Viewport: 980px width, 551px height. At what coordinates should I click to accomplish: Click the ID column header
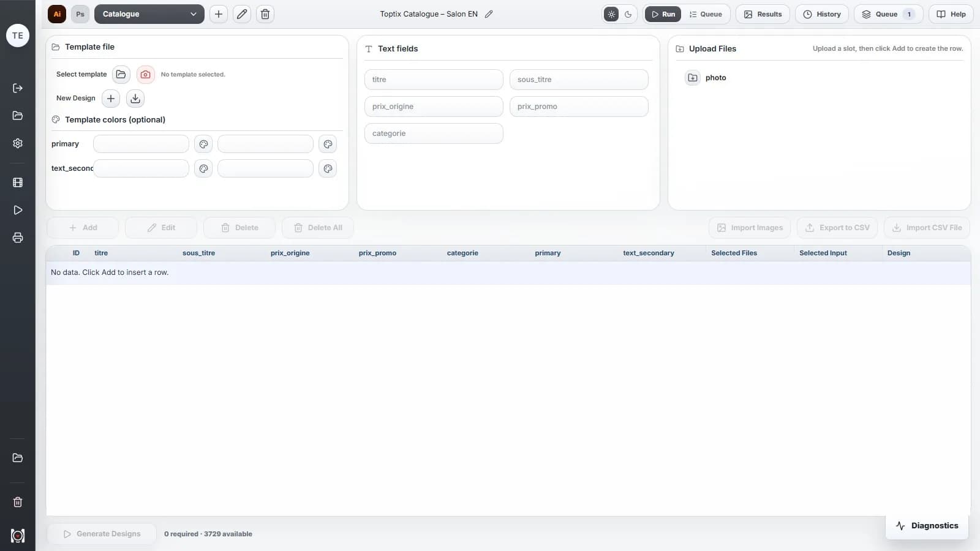76,253
